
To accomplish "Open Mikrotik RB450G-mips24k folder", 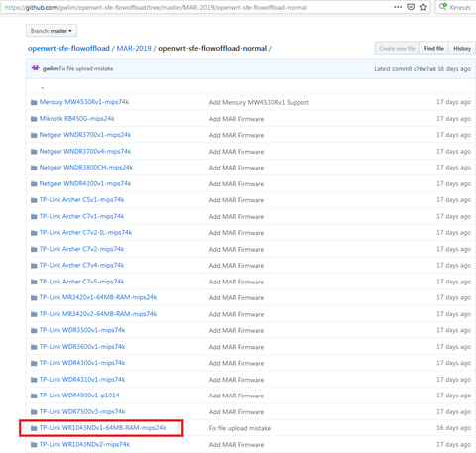I will pos(76,118).
